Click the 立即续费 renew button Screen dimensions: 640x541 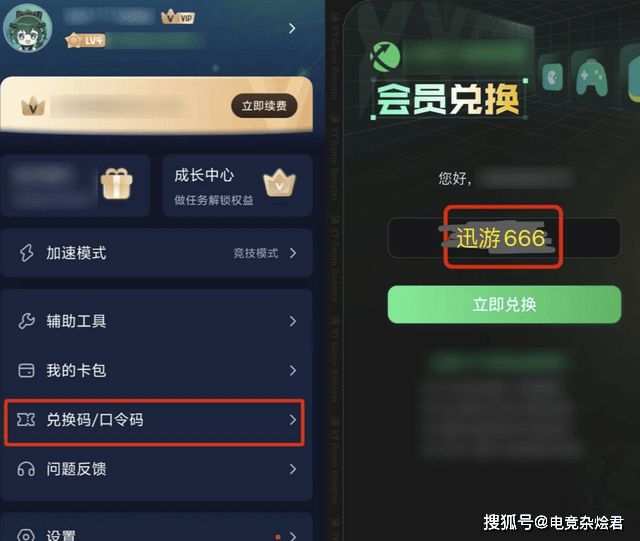tap(264, 106)
